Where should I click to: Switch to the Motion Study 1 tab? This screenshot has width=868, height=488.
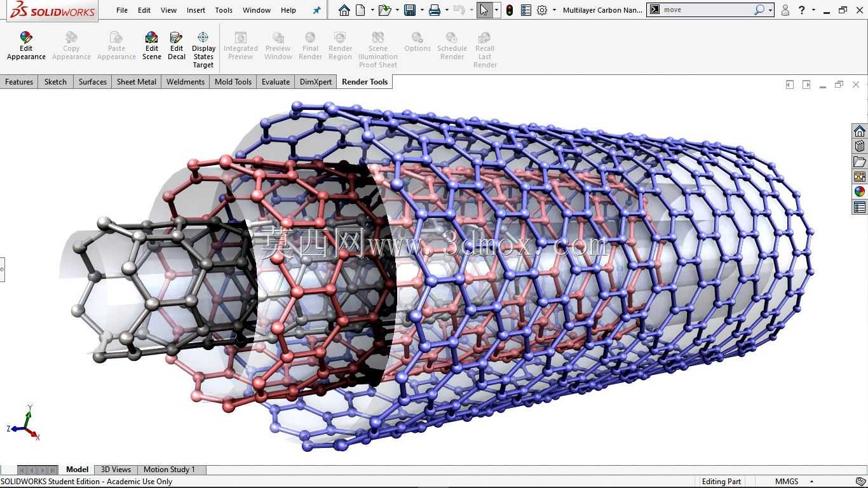pos(169,470)
